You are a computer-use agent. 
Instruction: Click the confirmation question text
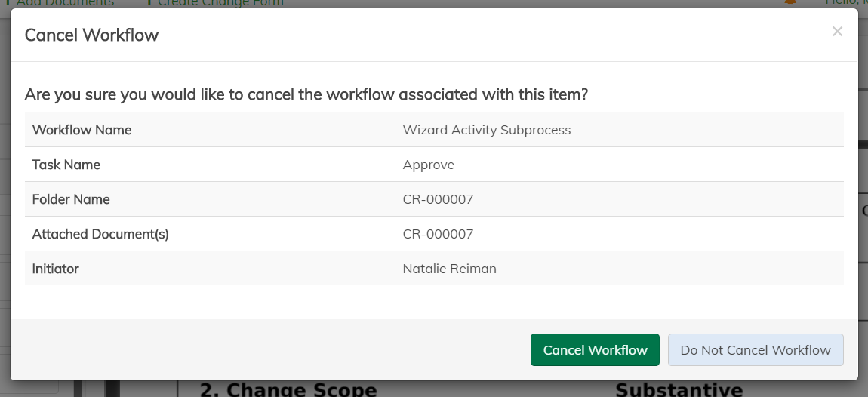306,94
